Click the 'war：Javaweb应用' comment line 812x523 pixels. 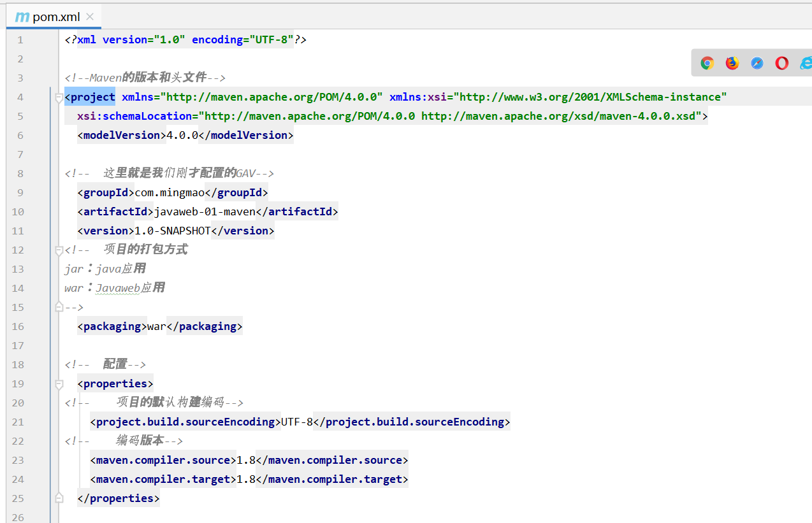(x=115, y=288)
